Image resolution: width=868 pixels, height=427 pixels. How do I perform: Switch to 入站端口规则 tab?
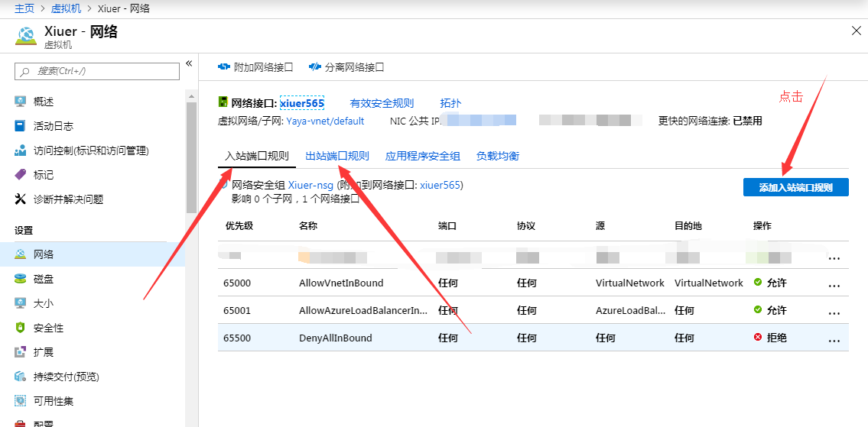pyautogui.click(x=257, y=156)
